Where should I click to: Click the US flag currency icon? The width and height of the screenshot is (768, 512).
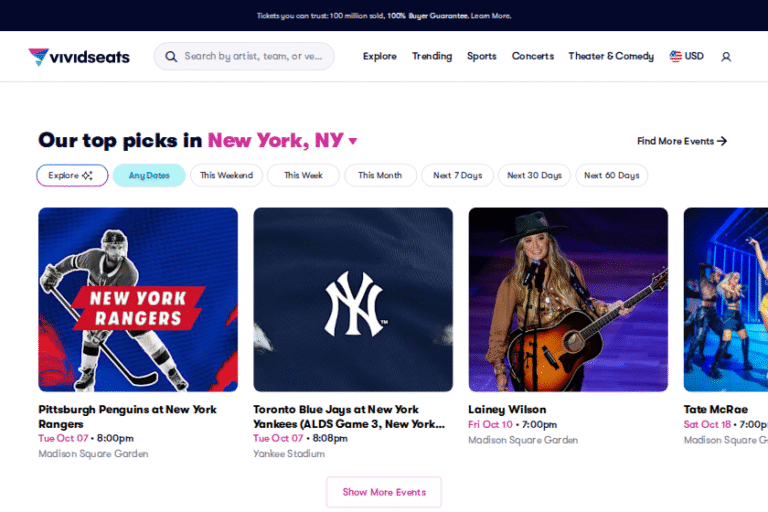(675, 56)
